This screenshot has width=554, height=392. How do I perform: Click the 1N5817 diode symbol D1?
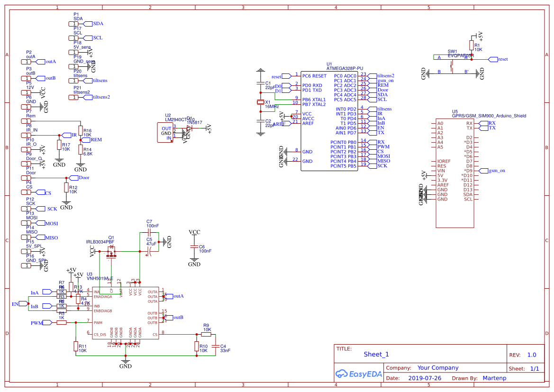coord(189,129)
